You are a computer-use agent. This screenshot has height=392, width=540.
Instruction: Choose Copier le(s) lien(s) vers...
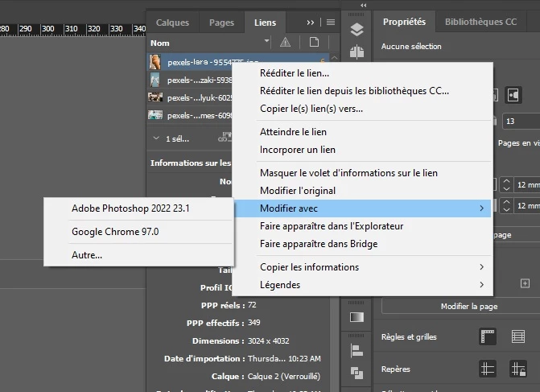[x=363, y=109]
